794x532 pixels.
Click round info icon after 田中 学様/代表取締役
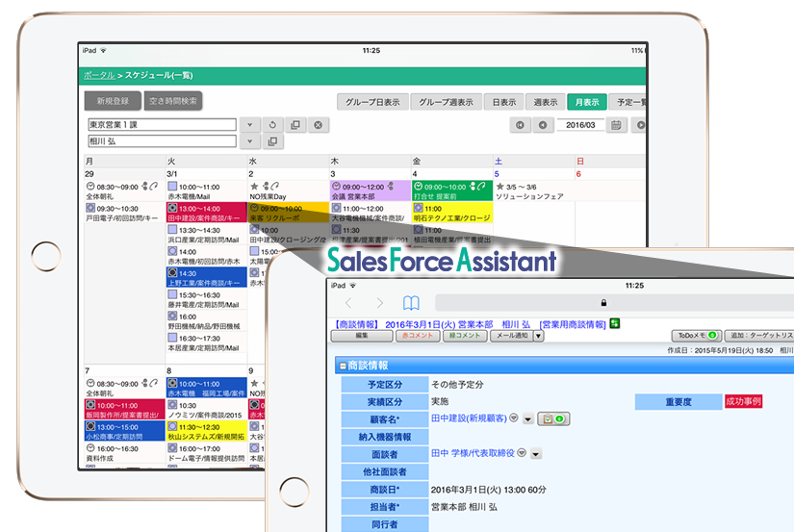522,453
